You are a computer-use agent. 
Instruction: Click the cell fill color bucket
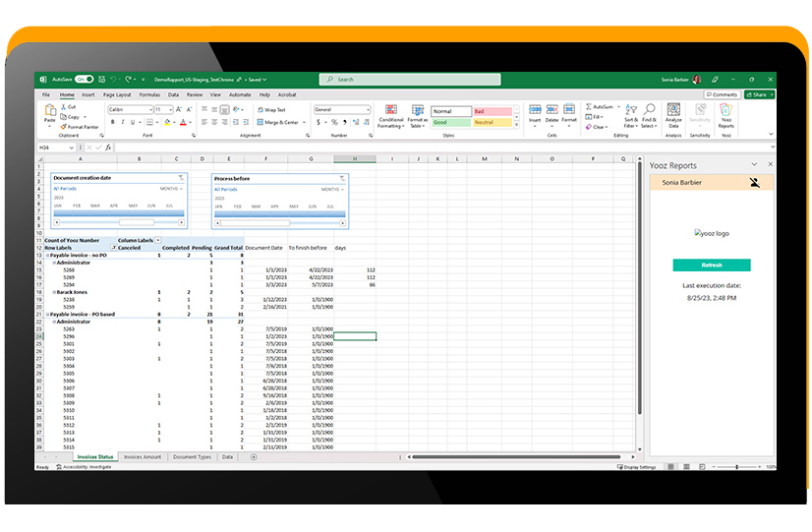tap(167, 122)
